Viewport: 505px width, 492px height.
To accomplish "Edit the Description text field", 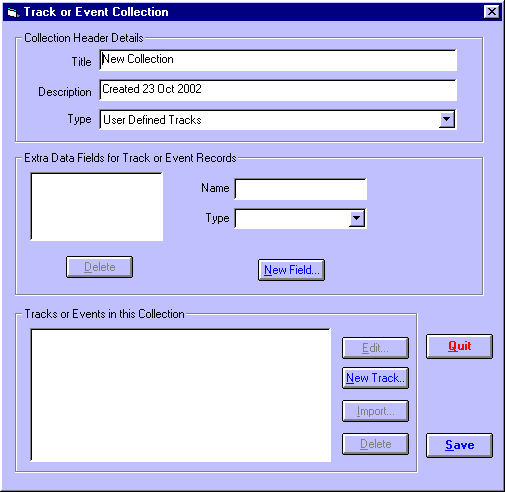I will 278,90.
